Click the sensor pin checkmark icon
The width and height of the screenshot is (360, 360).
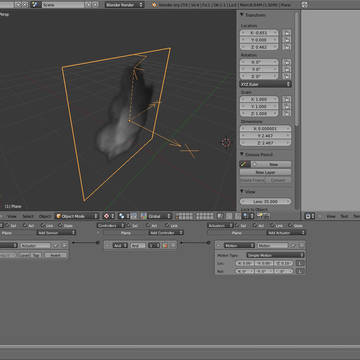56,245
